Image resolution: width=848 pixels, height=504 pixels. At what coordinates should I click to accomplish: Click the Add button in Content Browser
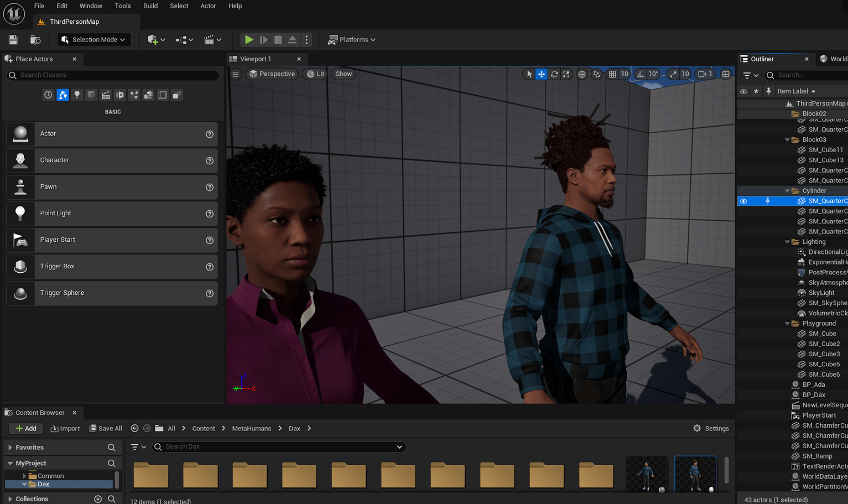click(26, 429)
